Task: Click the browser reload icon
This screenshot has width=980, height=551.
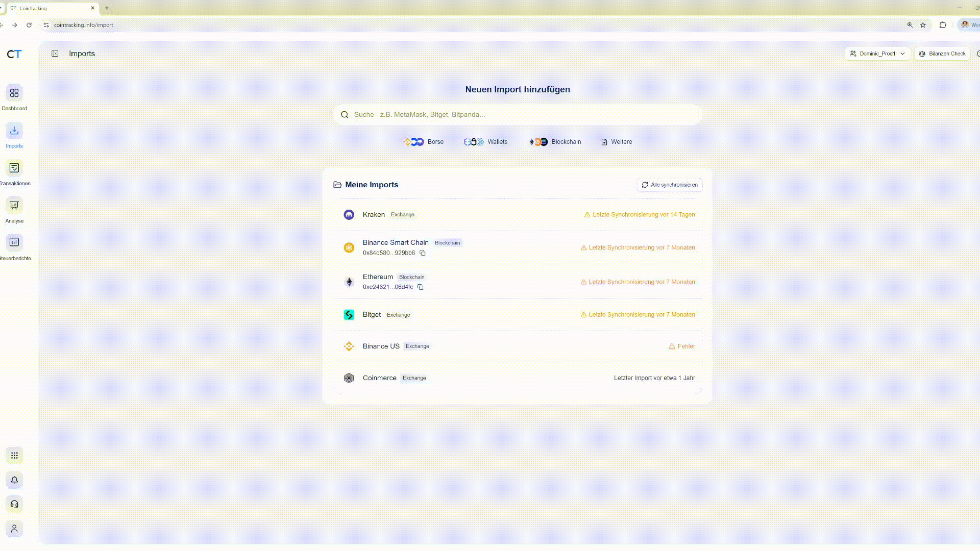Action: coord(29,25)
